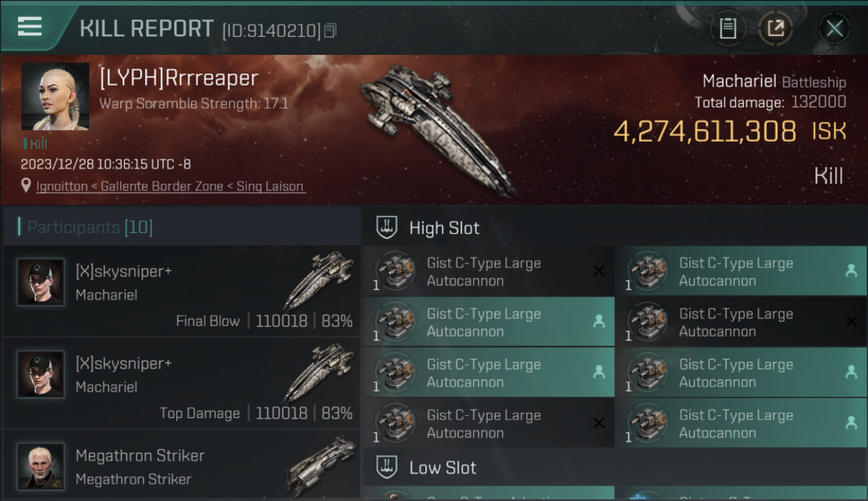This screenshot has width=868, height=501.
Task: Copy the kill report ID number
Action: point(331,30)
